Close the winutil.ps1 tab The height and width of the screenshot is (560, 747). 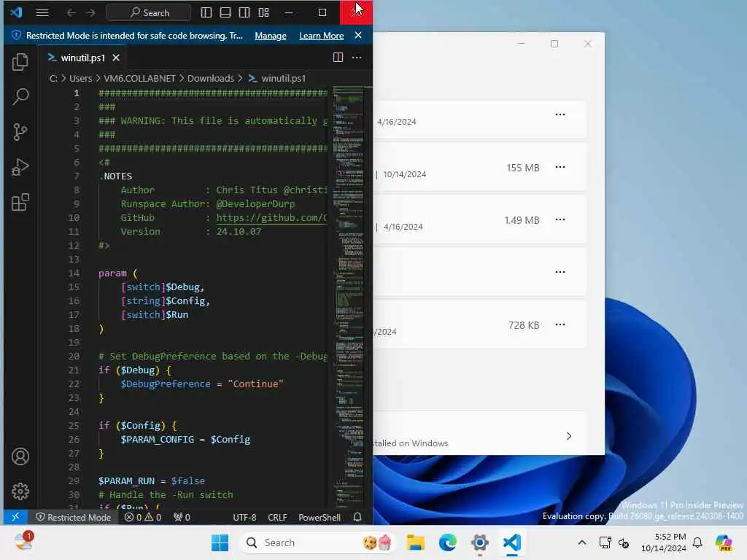point(116,58)
